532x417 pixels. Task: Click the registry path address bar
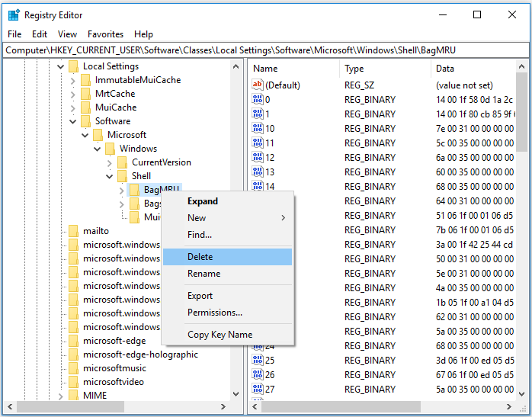tap(265, 50)
